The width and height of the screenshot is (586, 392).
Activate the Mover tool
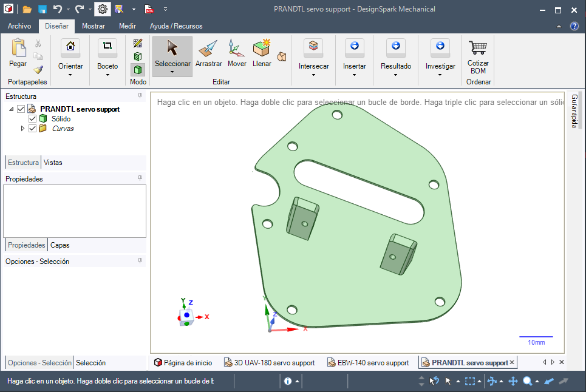pos(237,53)
